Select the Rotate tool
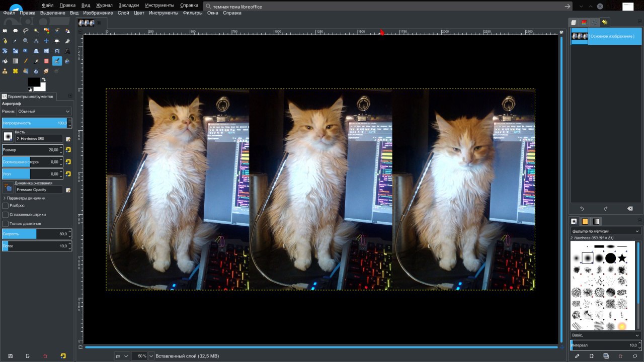The height and width of the screenshot is (362, 644). 5,51
